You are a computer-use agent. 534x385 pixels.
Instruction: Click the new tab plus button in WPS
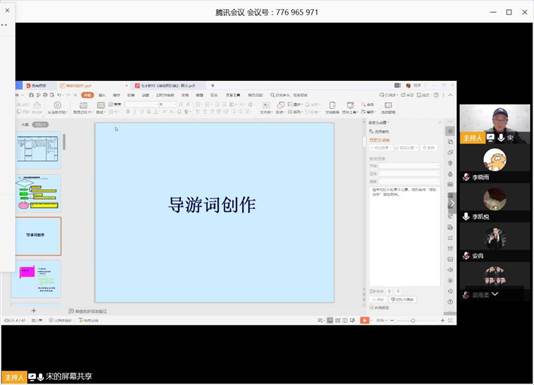coord(213,86)
